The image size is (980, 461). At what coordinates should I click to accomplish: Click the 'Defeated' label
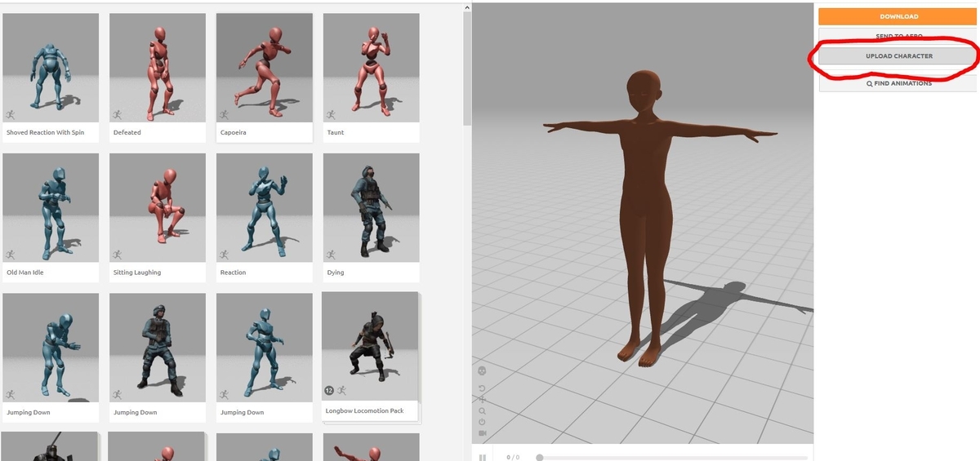(127, 132)
